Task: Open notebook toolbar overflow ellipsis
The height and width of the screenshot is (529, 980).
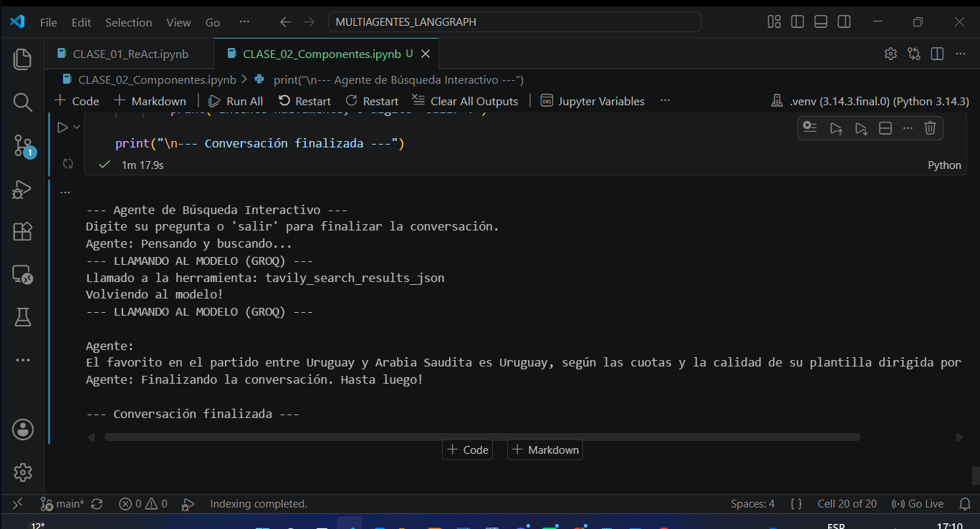Action: [x=665, y=101]
